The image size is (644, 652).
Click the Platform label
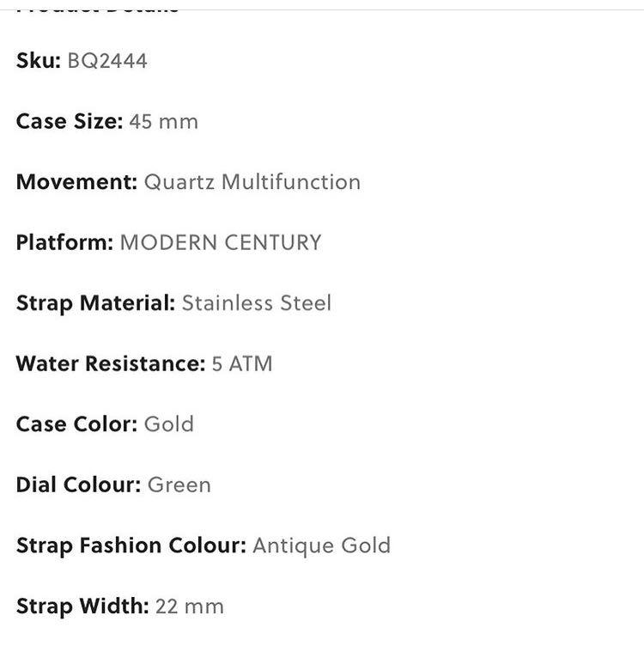click(x=65, y=243)
